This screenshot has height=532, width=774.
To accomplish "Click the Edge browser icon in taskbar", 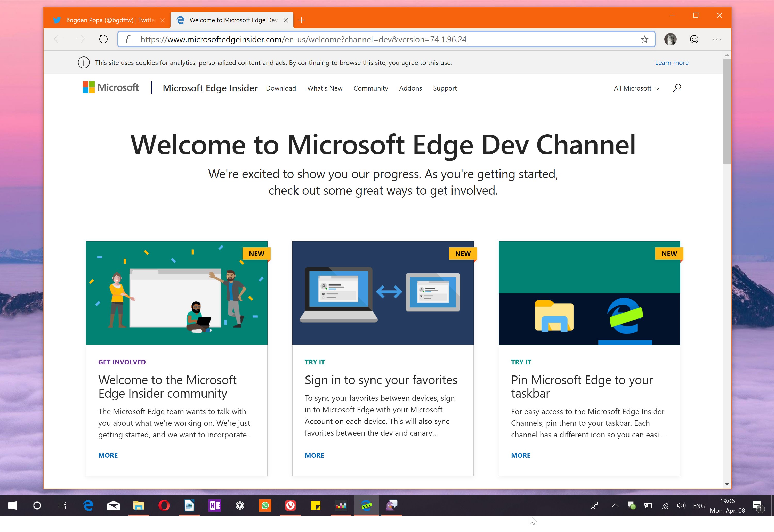I will click(x=88, y=505).
